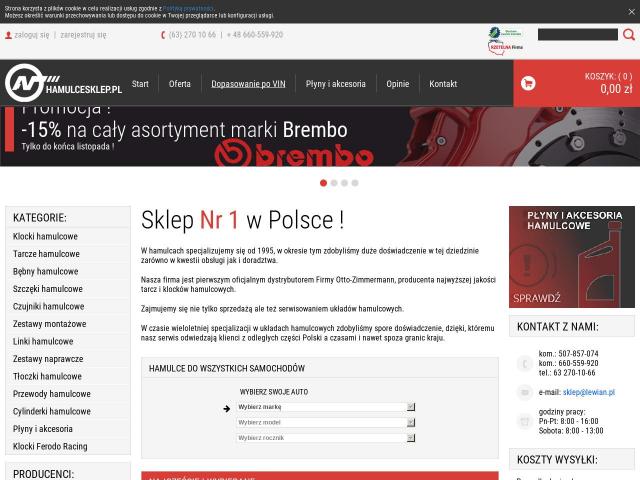This screenshot has width=640, height=480.
Task: Open the Opinie menu item
Action: (398, 84)
